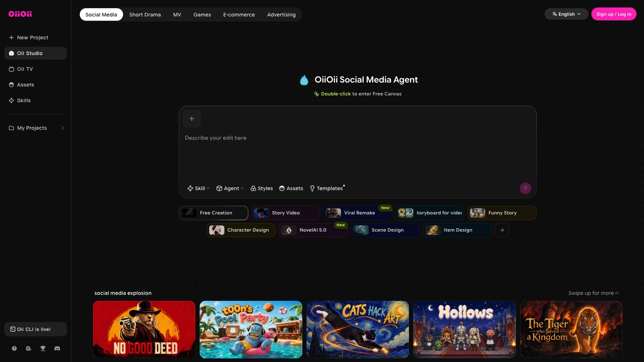Image resolution: width=644 pixels, height=362 pixels.
Task: Switch to the Games tab
Action: click(202, 15)
